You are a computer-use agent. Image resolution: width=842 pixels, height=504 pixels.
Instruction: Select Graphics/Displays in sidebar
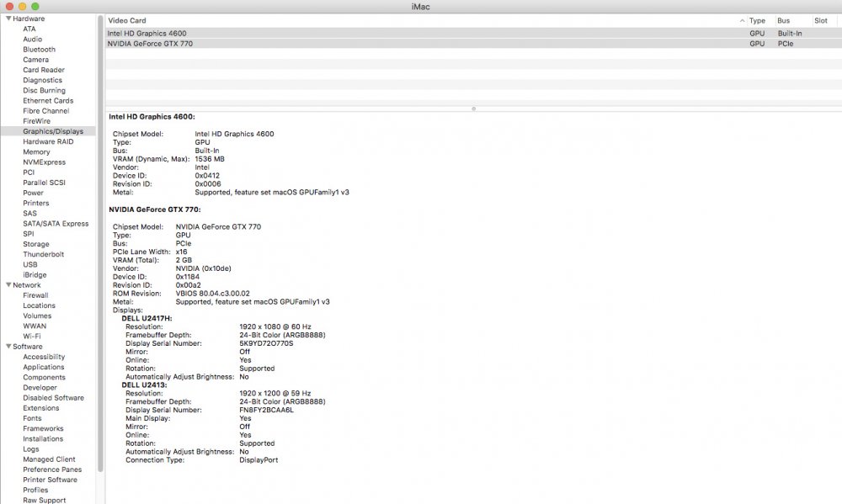(53, 131)
